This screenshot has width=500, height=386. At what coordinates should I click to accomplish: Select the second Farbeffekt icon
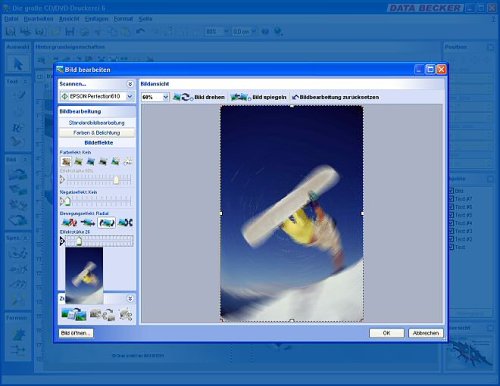point(78,162)
